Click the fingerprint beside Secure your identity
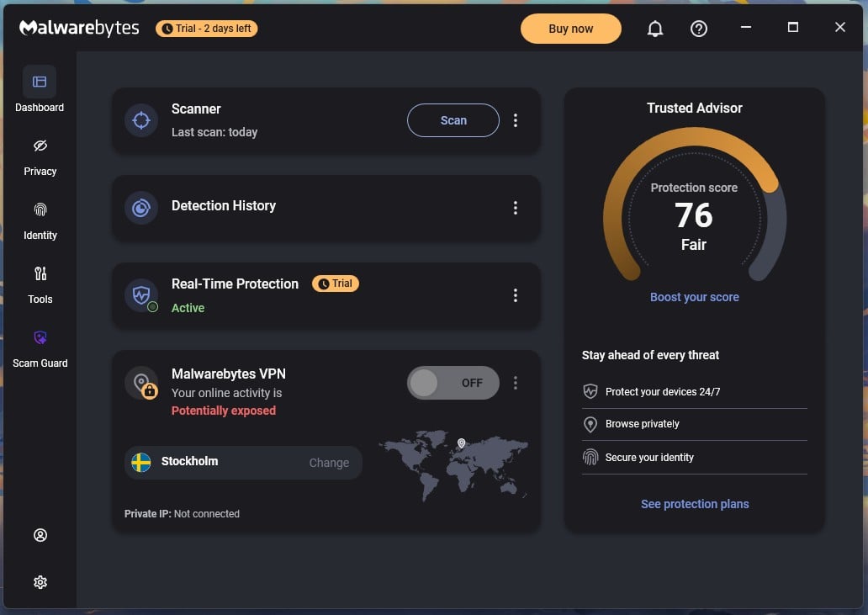868x615 pixels. click(590, 457)
